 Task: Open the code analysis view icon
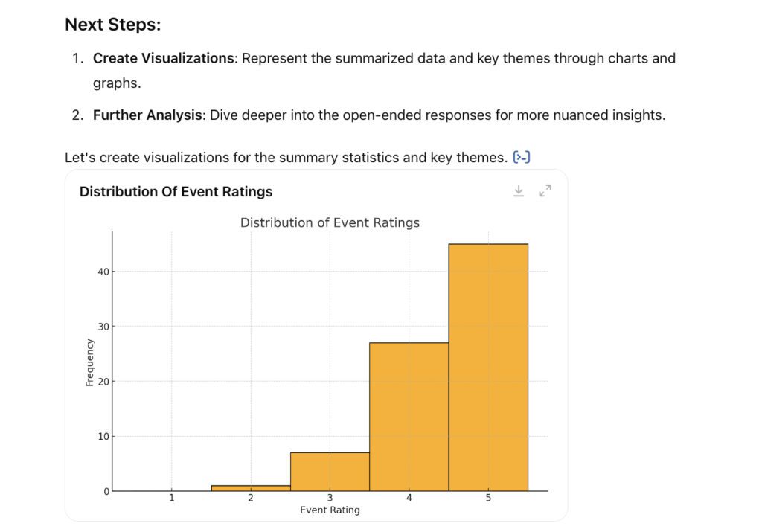(522, 158)
